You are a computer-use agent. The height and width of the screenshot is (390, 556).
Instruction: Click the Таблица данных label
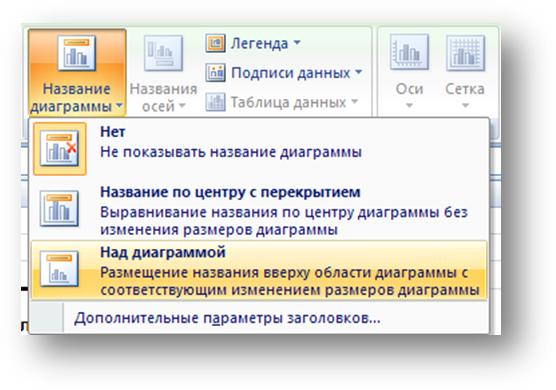pyautogui.click(x=288, y=102)
